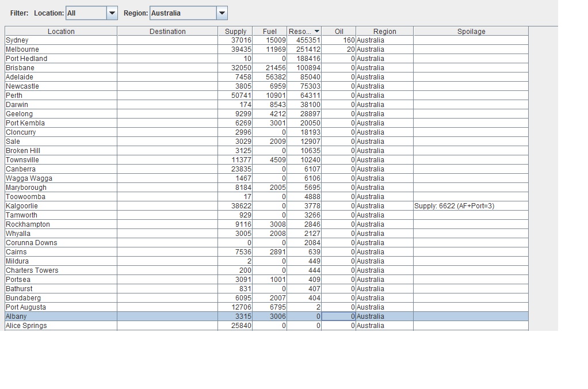The width and height of the screenshot is (588, 389).
Task: Click the Bundaberg location cell
Action: click(x=61, y=298)
